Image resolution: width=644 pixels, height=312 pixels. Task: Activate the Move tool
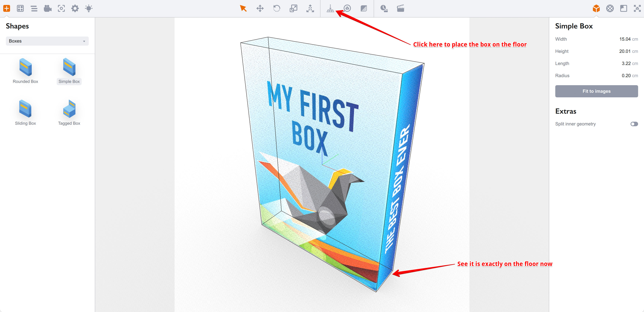260,8
